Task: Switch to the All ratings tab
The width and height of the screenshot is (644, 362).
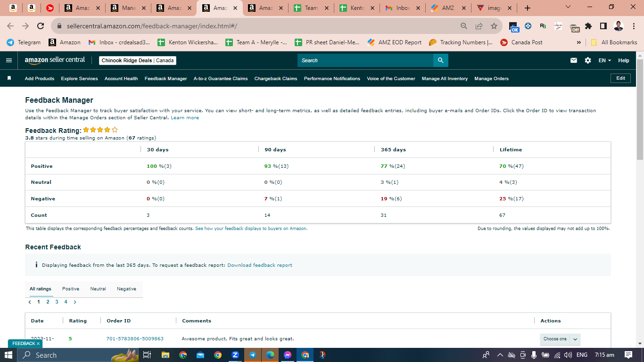Action: [x=41, y=289]
